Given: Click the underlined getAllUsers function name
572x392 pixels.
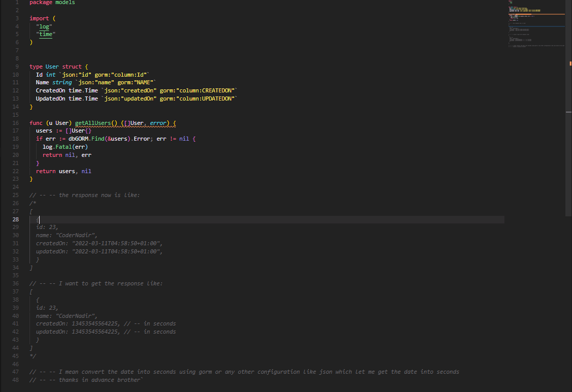Looking at the screenshot, I should [97, 123].
